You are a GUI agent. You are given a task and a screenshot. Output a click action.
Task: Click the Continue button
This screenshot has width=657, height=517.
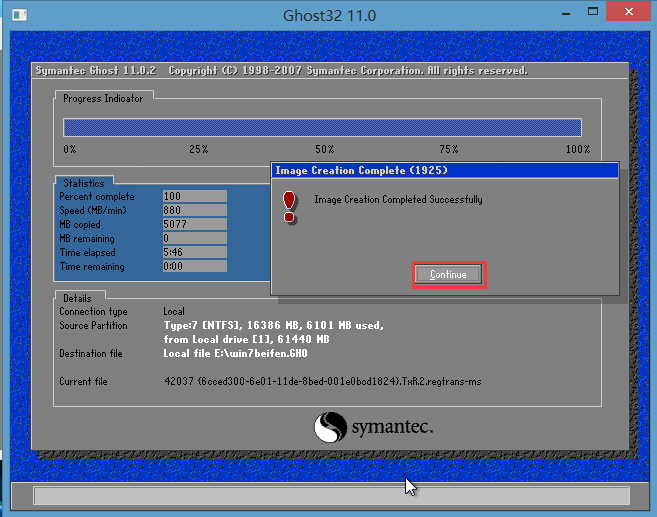pos(449,275)
